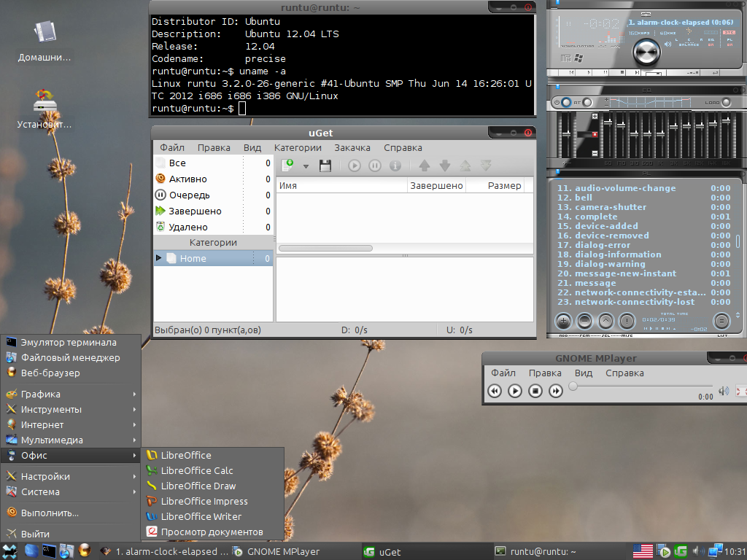Image resolution: width=747 pixels, height=560 pixels.
Task: Open the Вид menu in GNOME MPlayer
Action: pos(583,373)
